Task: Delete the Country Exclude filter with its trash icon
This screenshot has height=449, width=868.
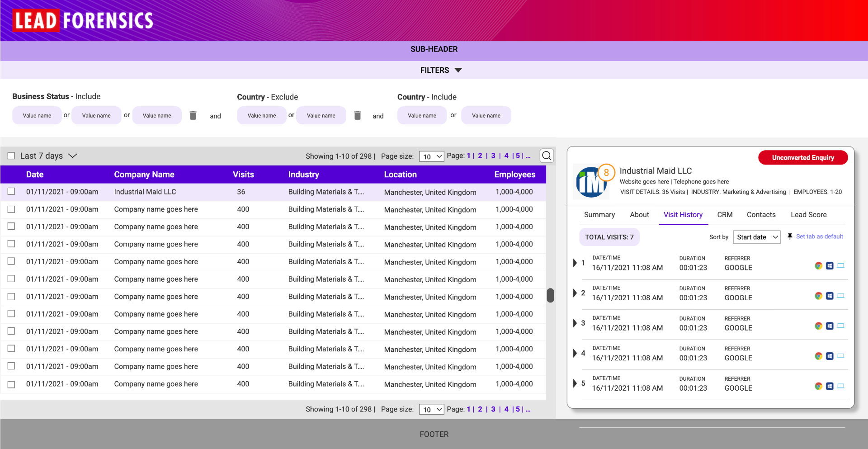Action: (x=358, y=115)
